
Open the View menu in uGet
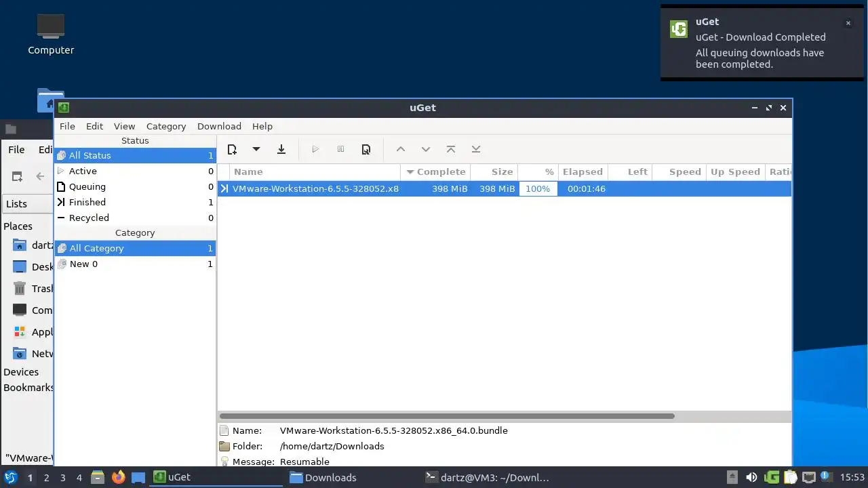(124, 126)
